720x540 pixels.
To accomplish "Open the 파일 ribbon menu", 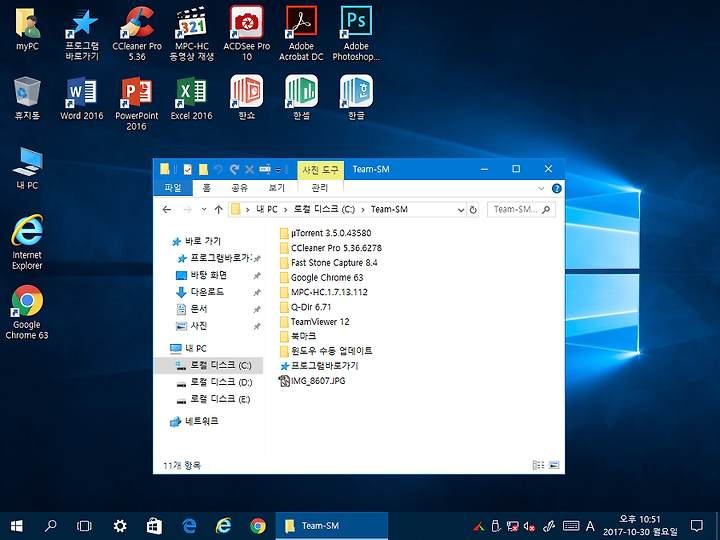I will [x=173, y=187].
